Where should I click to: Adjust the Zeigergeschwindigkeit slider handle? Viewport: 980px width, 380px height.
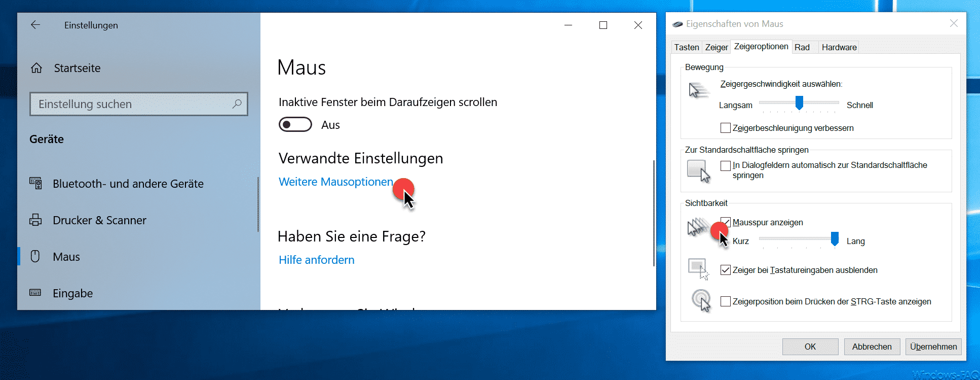tap(799, 102)
